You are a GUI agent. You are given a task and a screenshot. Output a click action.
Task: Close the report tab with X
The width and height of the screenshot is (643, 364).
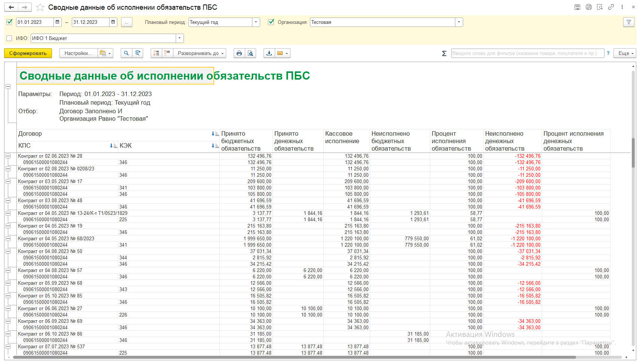click(x=634, y=7)
